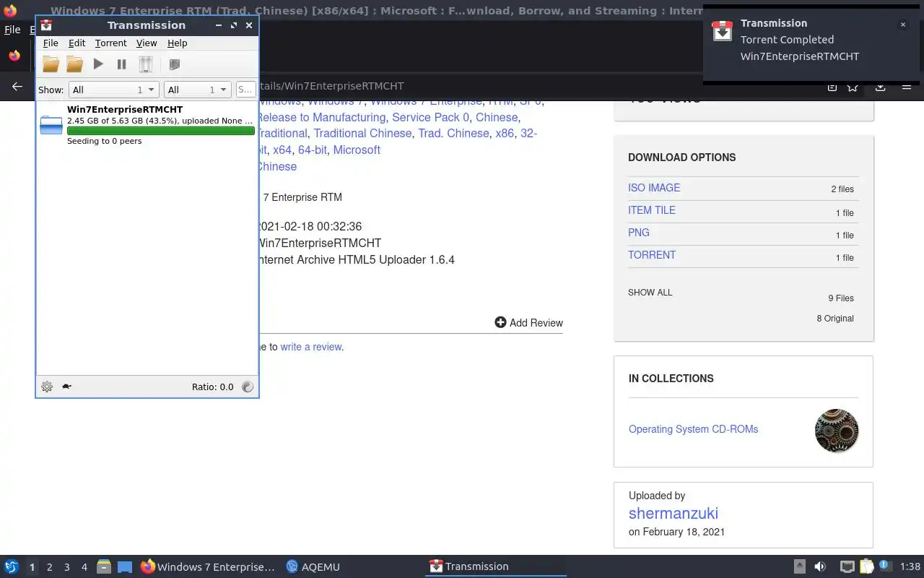Open uploader shermanzuki profile link
This screenshot has width=924, height=578.
coord(674,514)
